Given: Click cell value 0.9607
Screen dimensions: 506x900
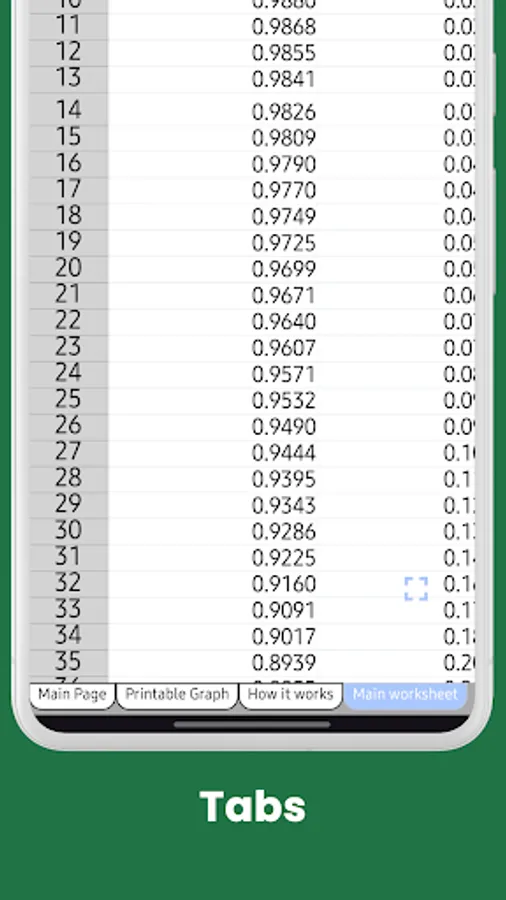Looking at the screenshot, I should [x=284, y=349].
